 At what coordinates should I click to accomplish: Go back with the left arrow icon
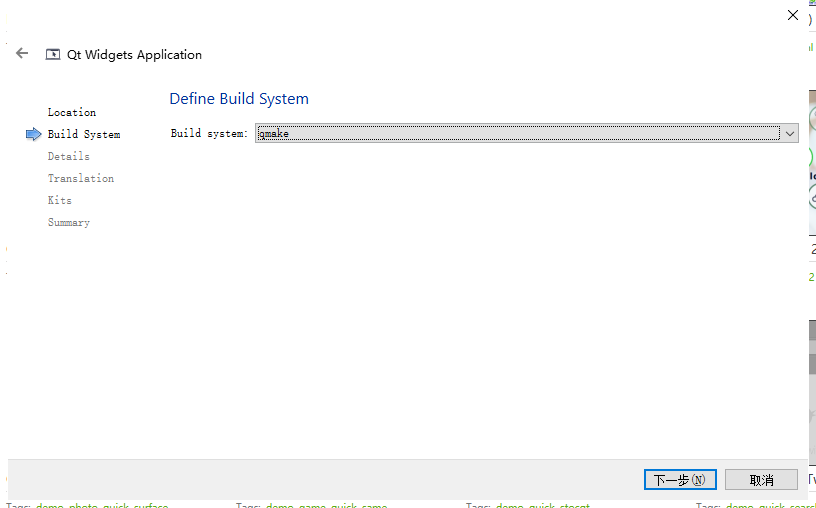click(x=22, y=53)
